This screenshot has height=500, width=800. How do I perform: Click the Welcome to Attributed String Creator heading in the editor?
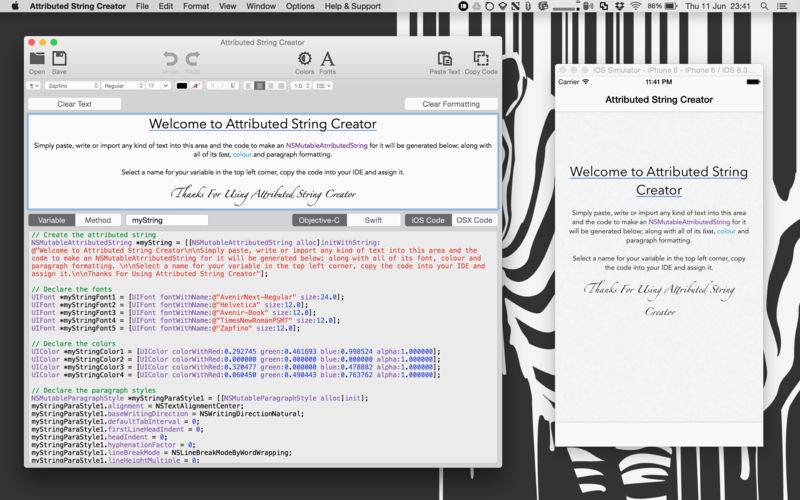pyautogui.click(x=263, y=124)
